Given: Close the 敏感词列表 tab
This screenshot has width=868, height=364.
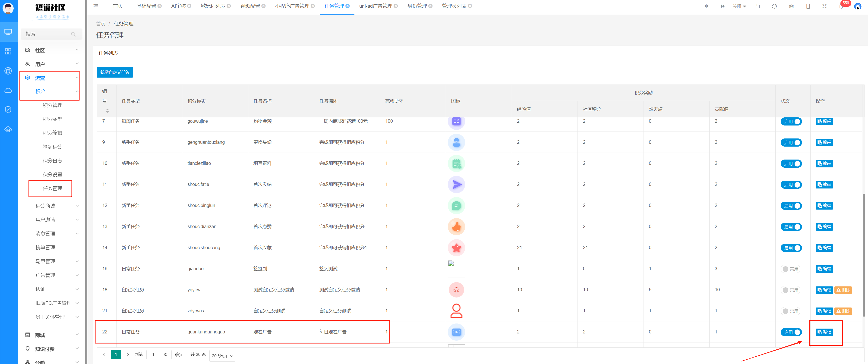Looking at the screenshot, I should tap(229, 6).
